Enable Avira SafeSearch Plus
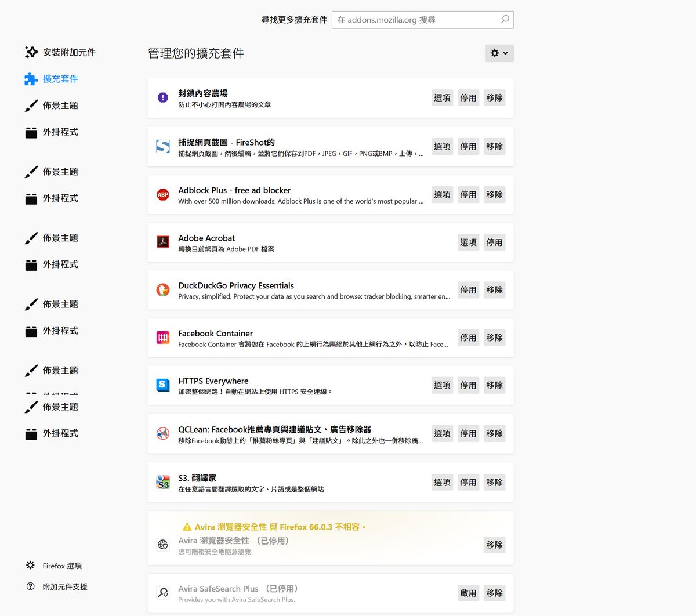Screen dimensions: 696x616 click(468, 592)
